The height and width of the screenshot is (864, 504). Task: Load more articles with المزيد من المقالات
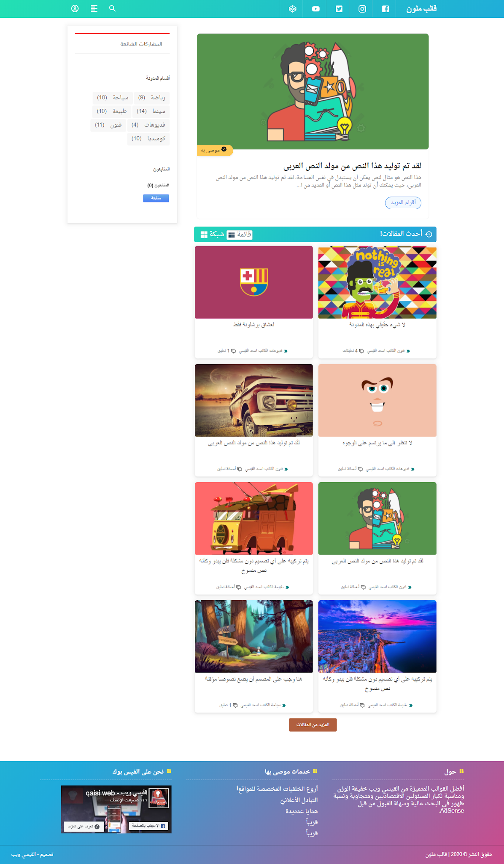[313, 725]
